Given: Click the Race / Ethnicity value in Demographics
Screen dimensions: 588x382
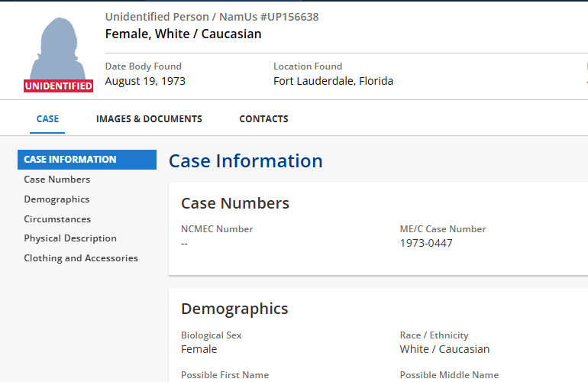Looking at the screenshot, I should point(444,349).
